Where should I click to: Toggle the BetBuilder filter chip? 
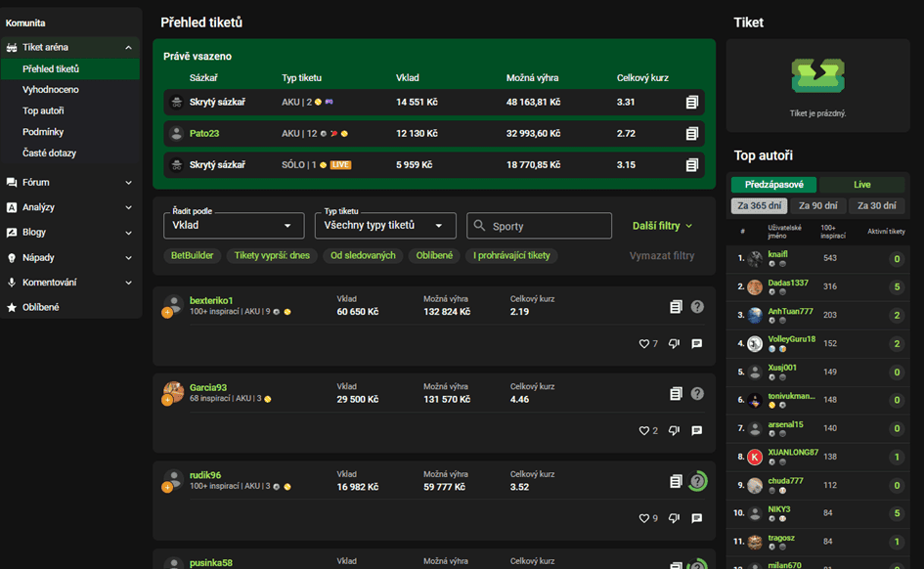click(x=192, y=255)
